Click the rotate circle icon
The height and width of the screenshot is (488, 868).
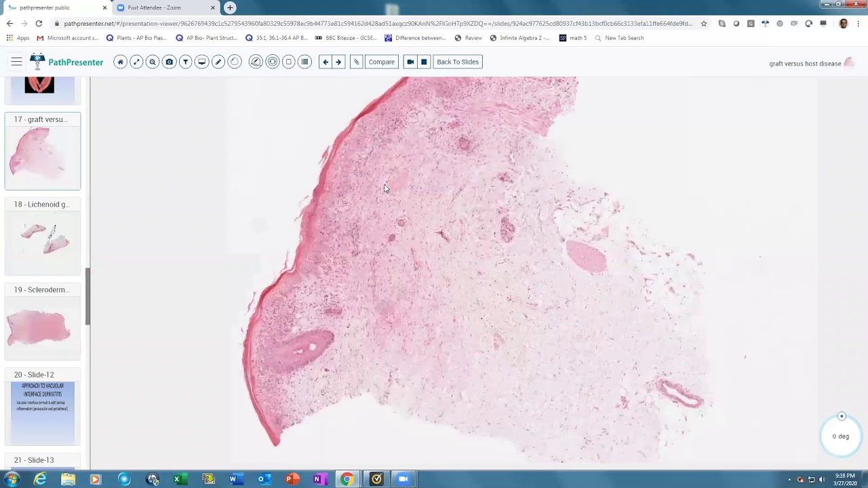click(234, 62)
